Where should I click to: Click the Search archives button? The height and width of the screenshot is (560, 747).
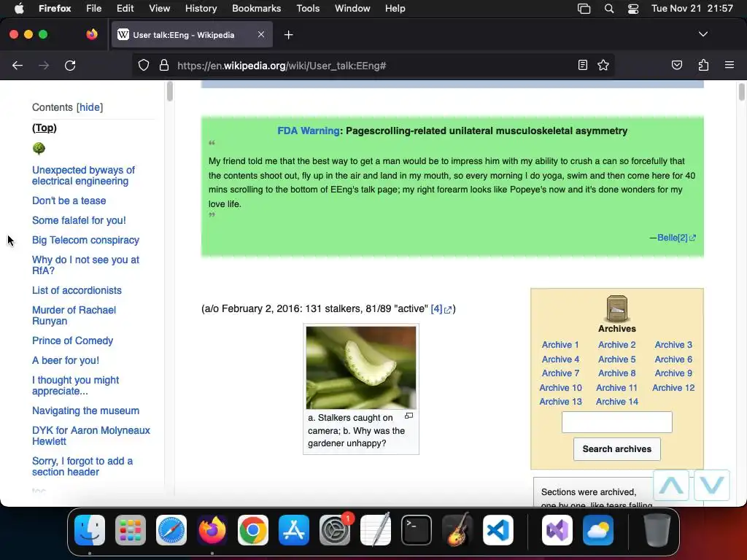[x=617, y=449]
